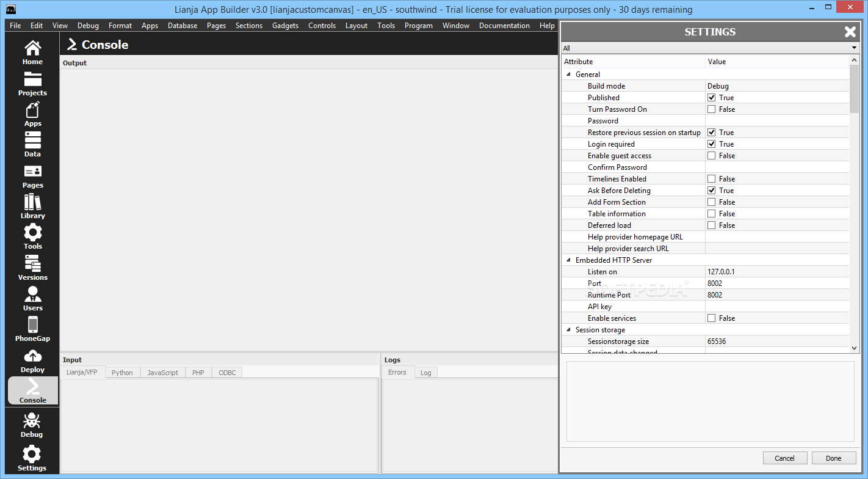The height and width of the screenshot is (479, 868).
Task: Check the Table information checkbox
Action: pos(711,213)
